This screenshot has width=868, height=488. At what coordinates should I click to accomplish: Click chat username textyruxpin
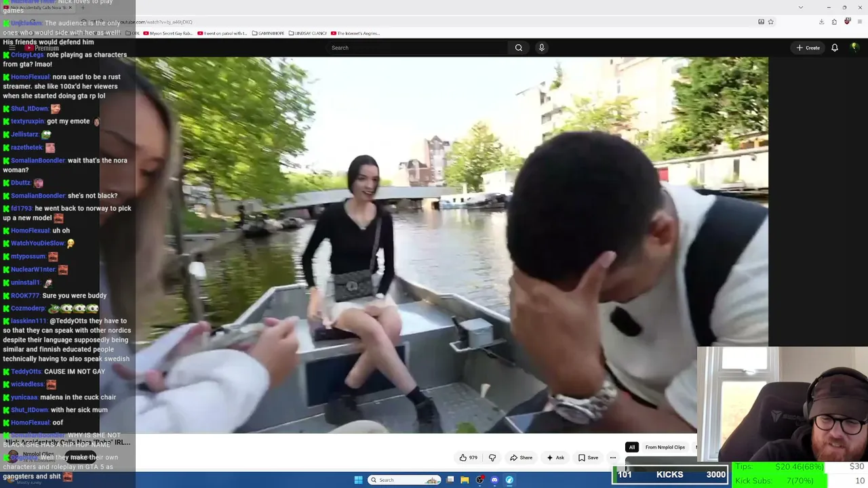coord(27,121)
